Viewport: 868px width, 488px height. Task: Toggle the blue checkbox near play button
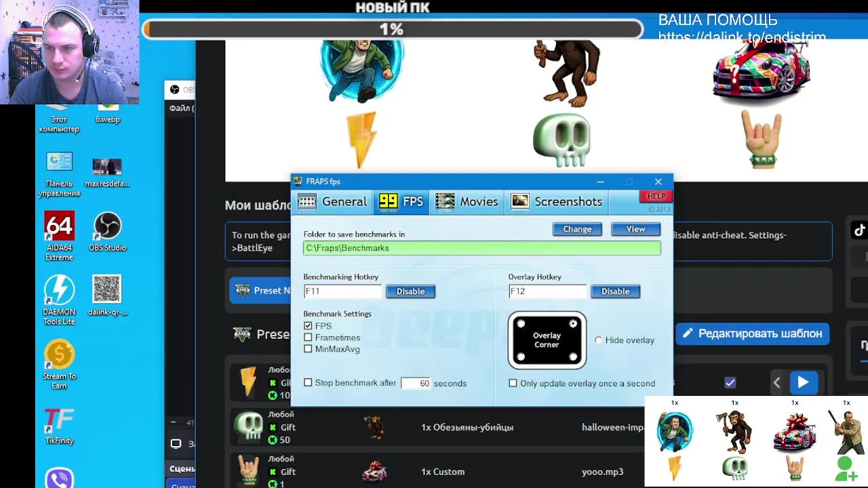(x=730, y=383)
